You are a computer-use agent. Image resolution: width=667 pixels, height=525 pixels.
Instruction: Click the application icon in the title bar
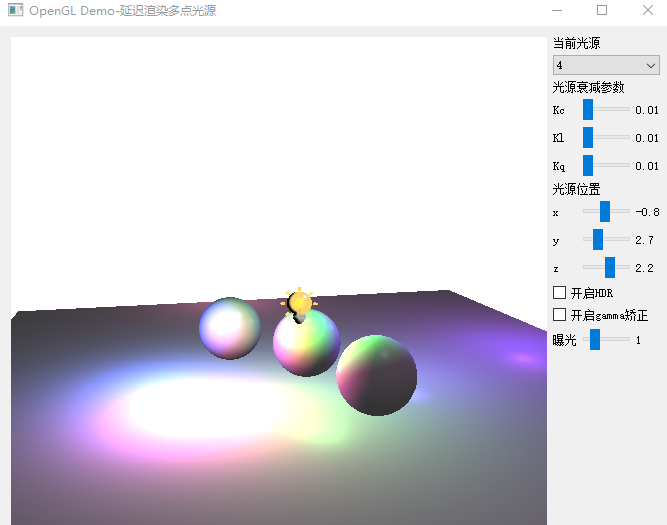click(15, 10)
